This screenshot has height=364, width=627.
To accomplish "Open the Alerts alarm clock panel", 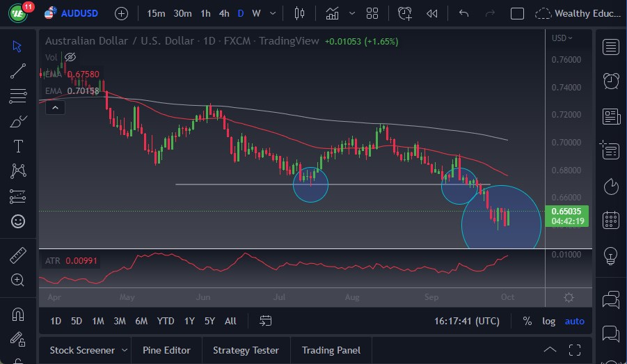I will 611,81.
